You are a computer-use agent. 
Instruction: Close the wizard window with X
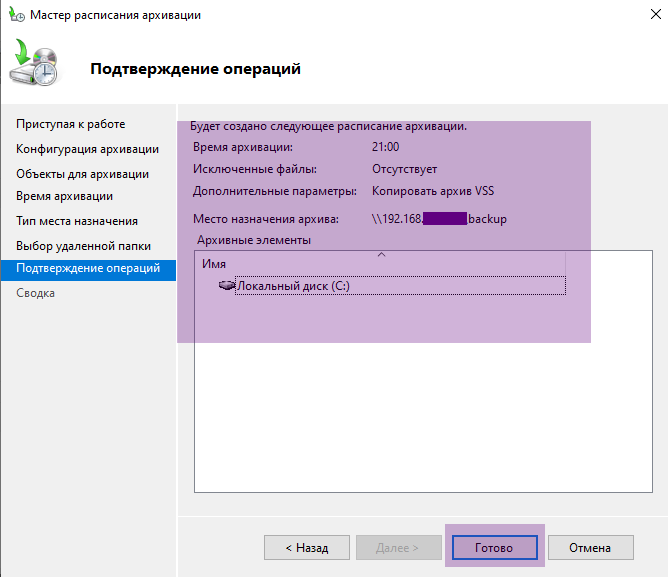[x=656, y=14]
